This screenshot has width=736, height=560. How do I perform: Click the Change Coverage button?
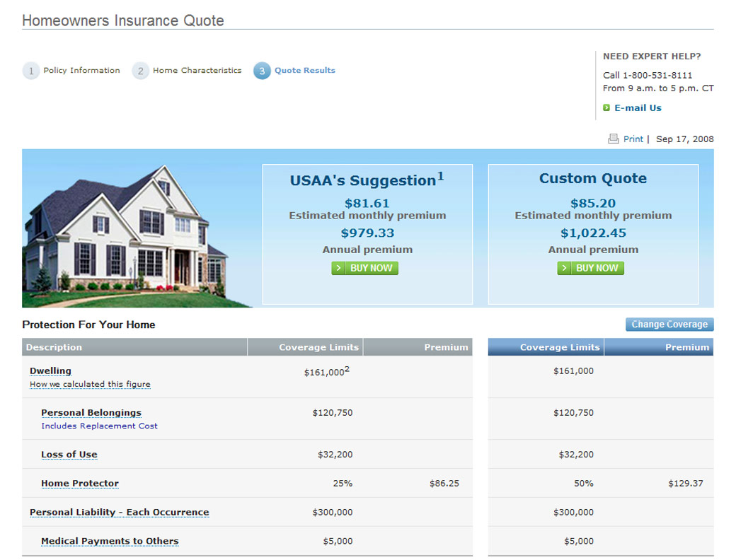click(669, 325)
